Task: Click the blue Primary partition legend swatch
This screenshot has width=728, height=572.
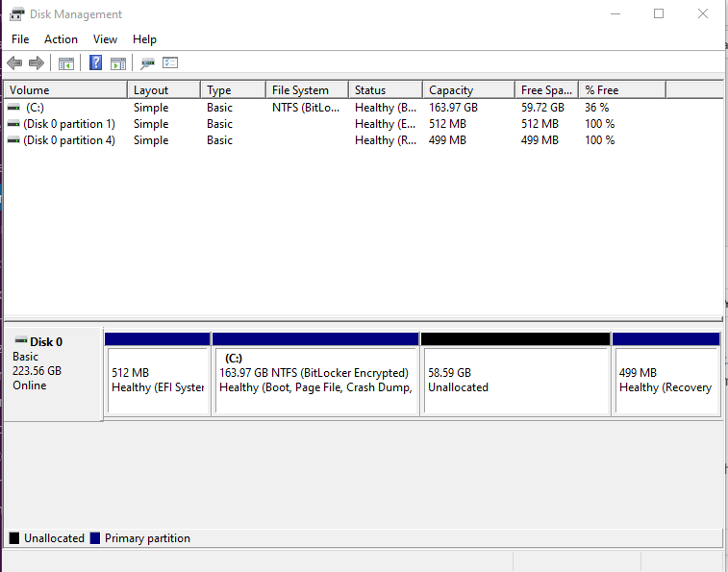Action: pyautogui.click(x=95, y=538)
